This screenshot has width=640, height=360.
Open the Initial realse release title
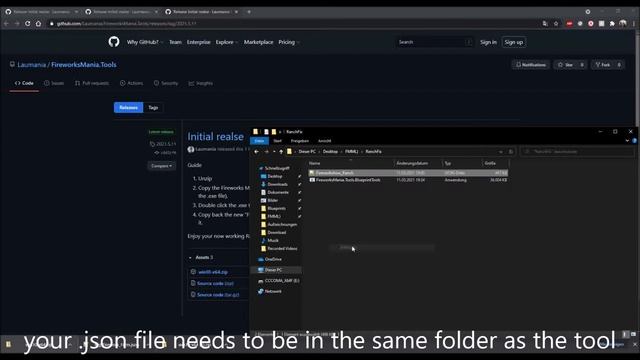click(x=216, y=137)
